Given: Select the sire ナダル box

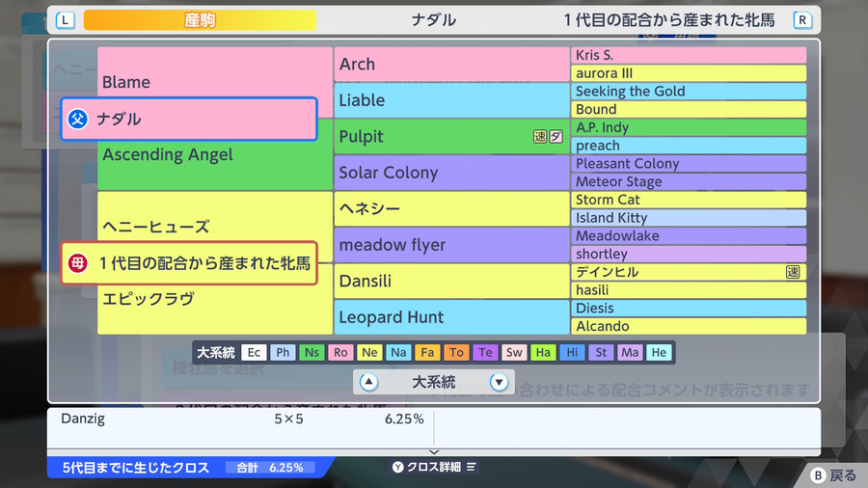Looking at the screenshot, I should pos(189,119).
